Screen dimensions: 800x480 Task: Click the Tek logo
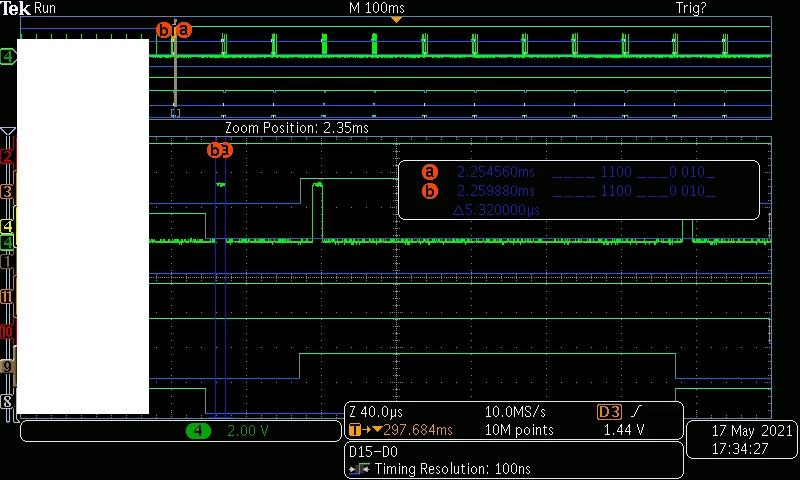tap(16, 8)
